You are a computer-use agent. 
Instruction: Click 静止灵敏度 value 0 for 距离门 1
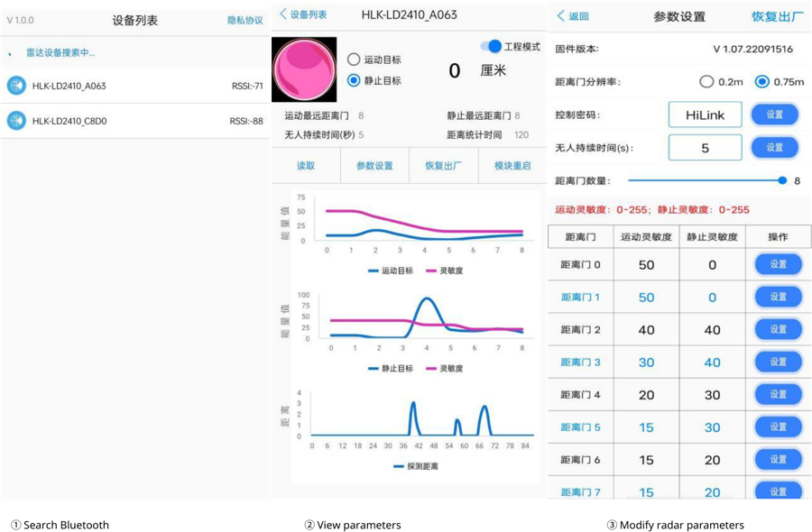pos(712,298)
